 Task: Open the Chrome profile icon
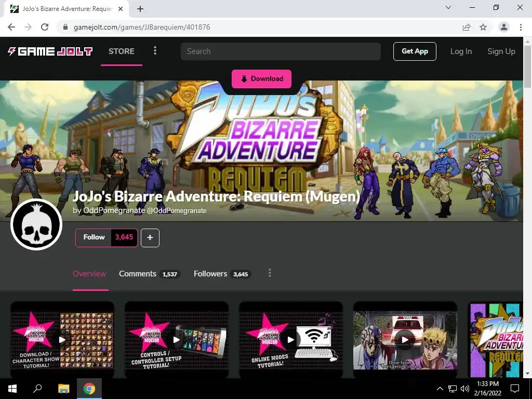click(x=504, y=27)
